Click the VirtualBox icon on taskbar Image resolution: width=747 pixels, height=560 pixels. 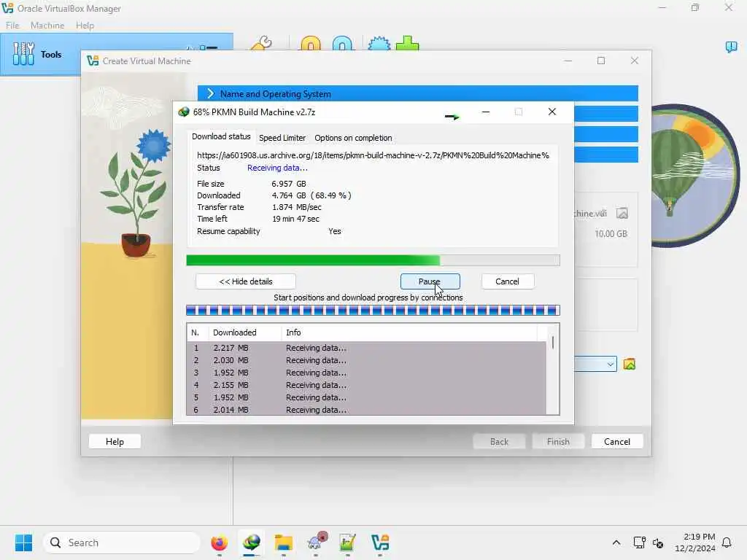pyautogui.click(x=380, y=542)
